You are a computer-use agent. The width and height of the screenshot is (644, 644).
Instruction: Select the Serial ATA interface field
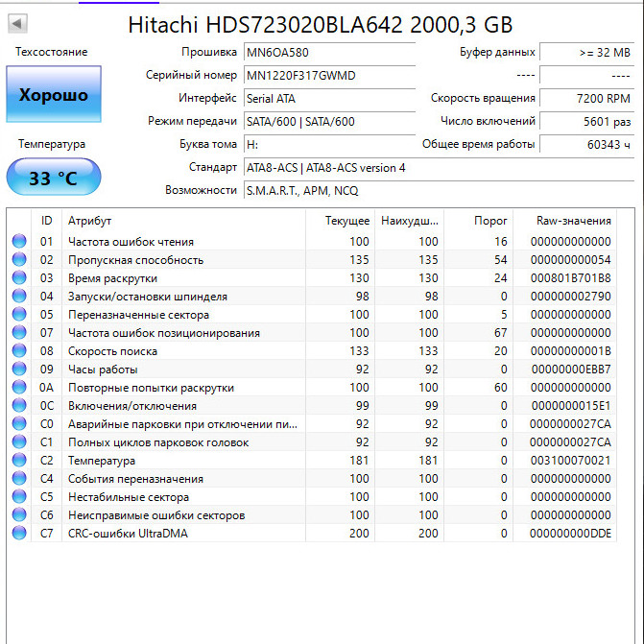(x=329, y=99)
